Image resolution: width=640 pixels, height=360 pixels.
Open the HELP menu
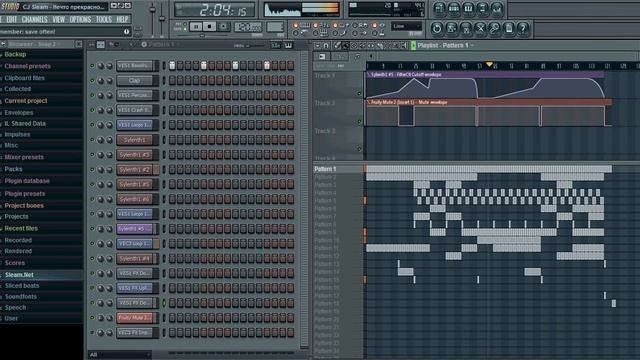tap(122, 19)
